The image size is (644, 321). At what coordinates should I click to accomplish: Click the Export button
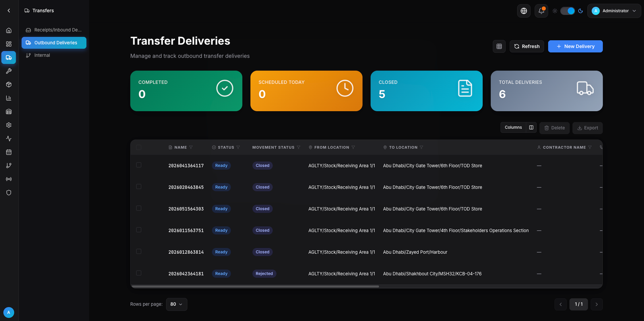coord(588,128)
